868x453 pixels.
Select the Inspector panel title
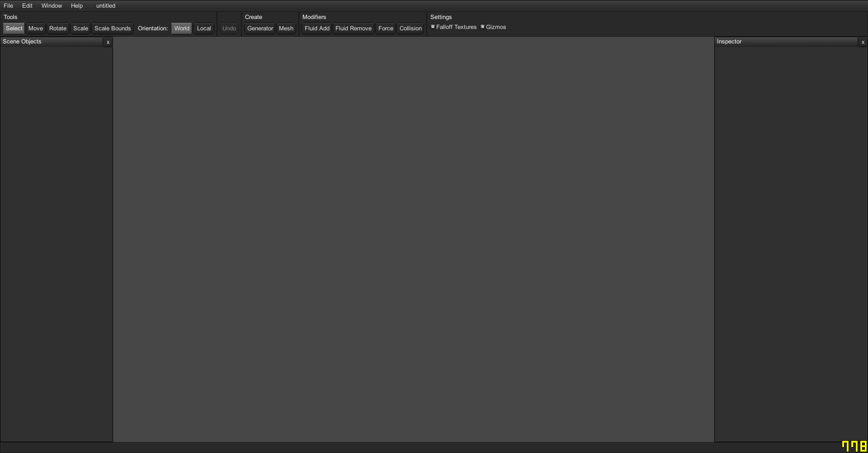tap(729, 42)
